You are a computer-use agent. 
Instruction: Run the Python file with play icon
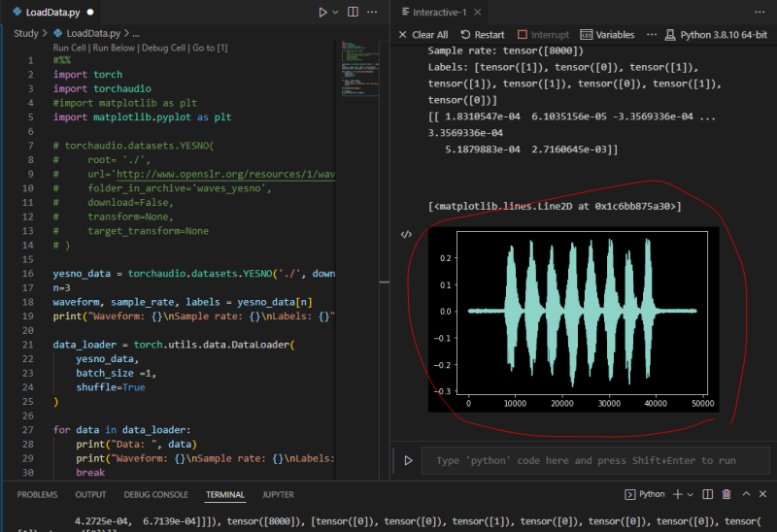(322, 12)
